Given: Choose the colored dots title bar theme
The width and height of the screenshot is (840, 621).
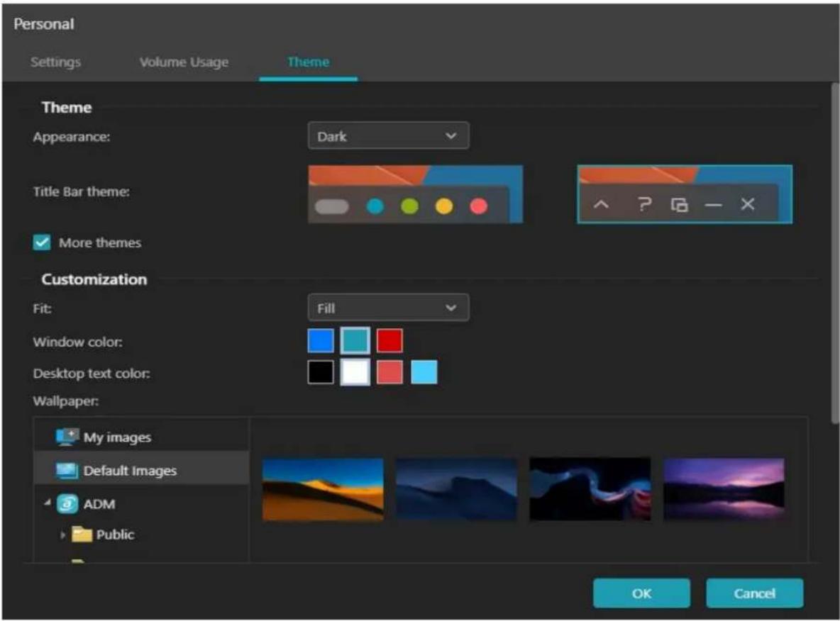Looking at the screenshot, I should [415, 194].
